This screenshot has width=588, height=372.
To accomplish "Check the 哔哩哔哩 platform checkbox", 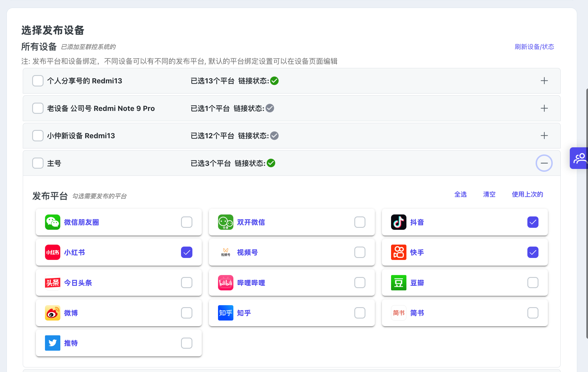I will (x=360, y=283).
